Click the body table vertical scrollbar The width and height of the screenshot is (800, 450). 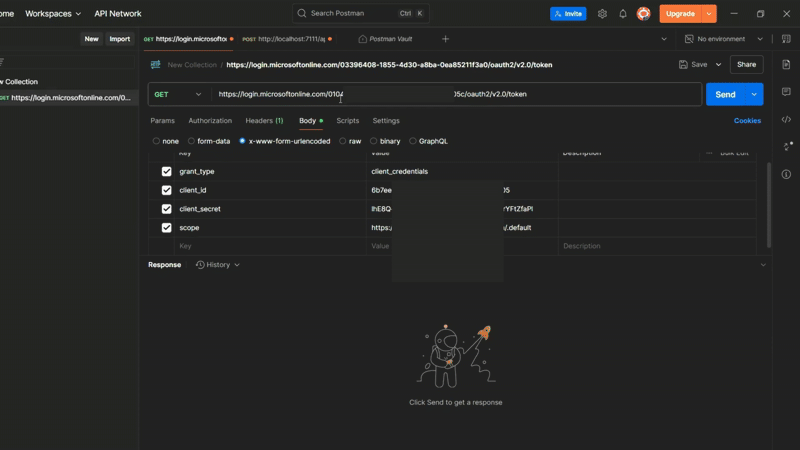769,205
